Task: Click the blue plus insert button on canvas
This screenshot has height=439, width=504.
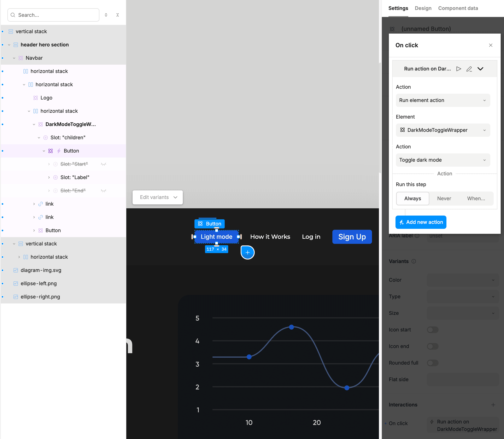Action: click(x=247, y=252)
